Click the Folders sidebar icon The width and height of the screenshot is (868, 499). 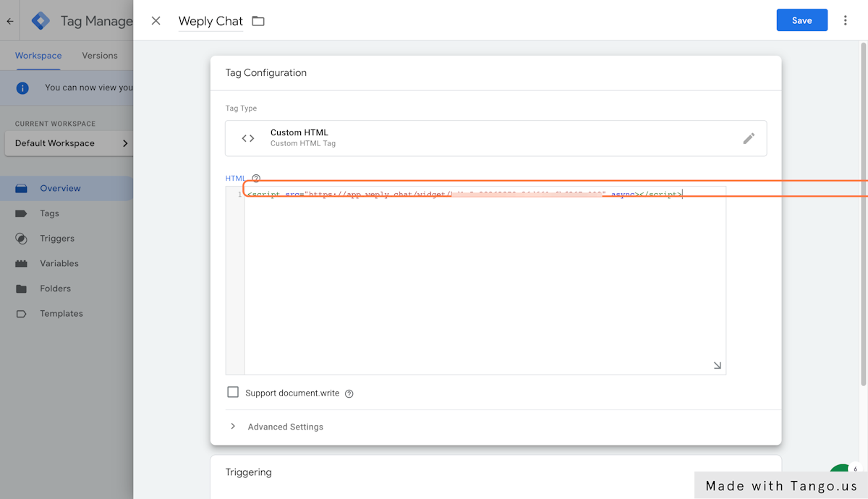pos(21,289)
